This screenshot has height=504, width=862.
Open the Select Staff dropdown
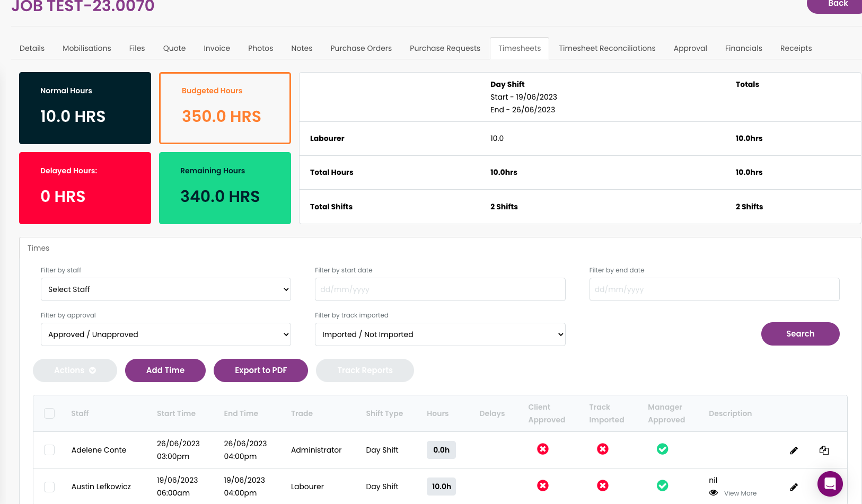click(165, 289)
